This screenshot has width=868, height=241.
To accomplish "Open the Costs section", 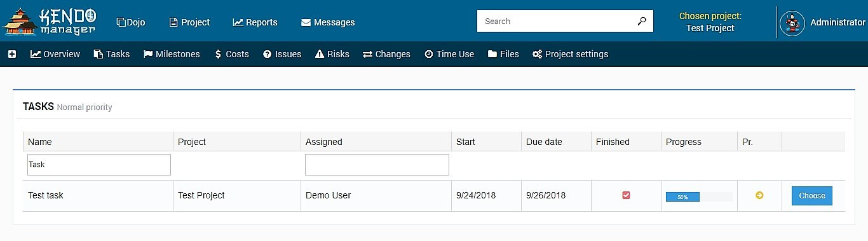I will [x=231, y=54].
